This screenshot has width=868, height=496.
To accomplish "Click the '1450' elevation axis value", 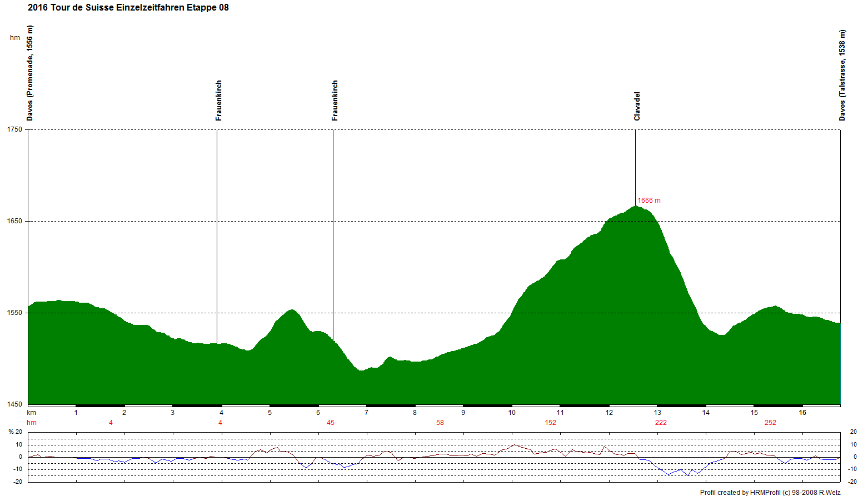I will [x=15, y=404].
